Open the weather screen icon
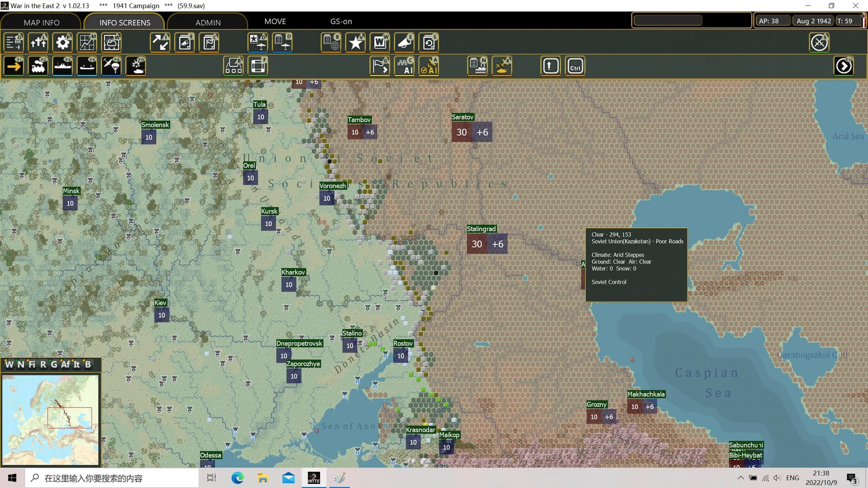The image size is (868, 488). click(111, 42)
